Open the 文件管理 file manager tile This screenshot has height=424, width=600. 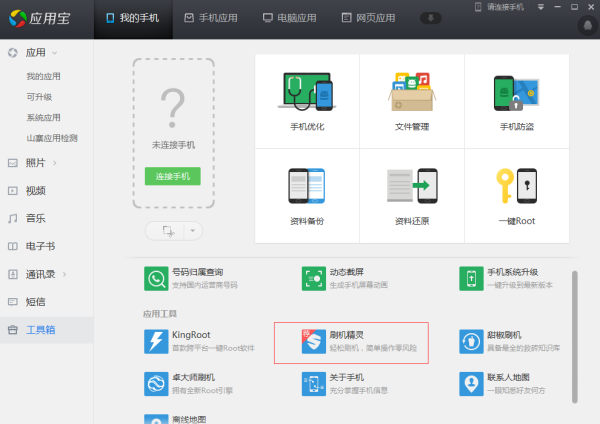tap(411, 100)
